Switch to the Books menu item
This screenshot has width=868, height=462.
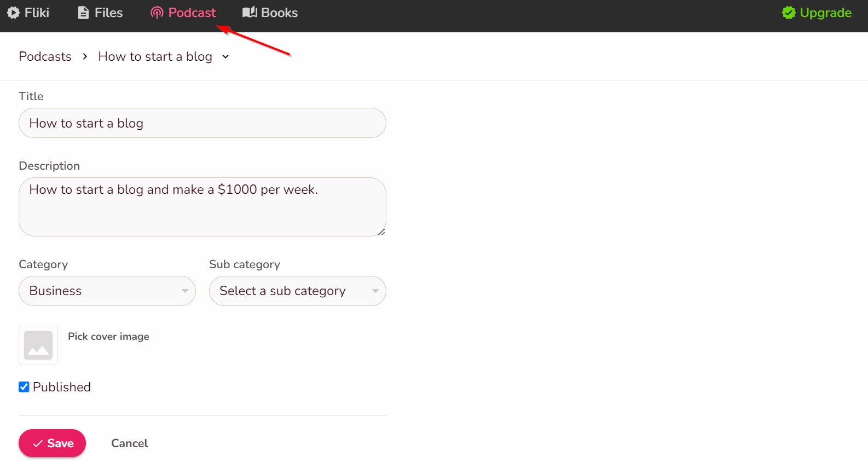click(279, 13)
